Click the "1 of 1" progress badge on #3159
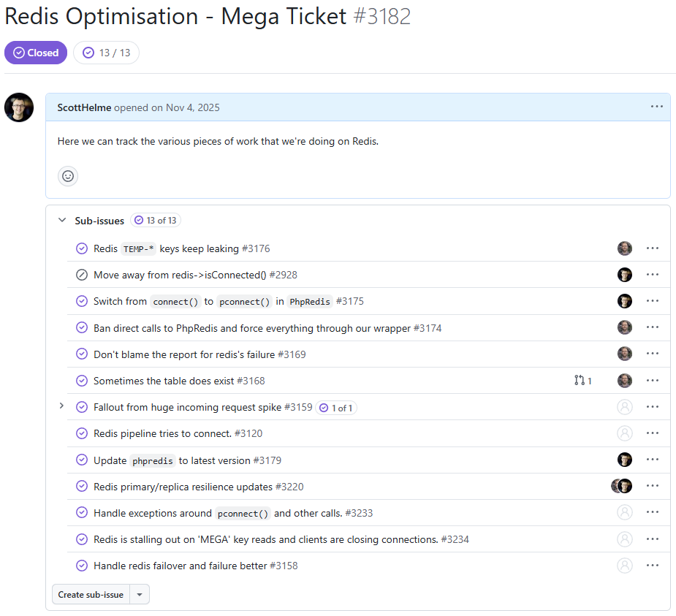The image size is (676, 616). coord(336,408)
